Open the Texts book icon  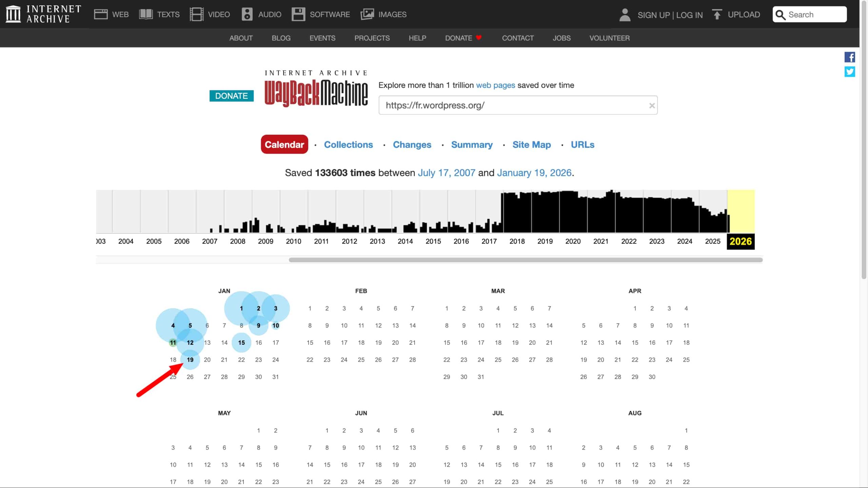[x=146, y=14]
